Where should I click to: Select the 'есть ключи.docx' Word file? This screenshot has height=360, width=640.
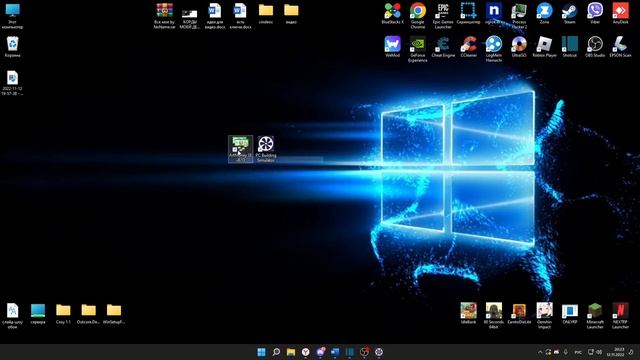point(240,16)
